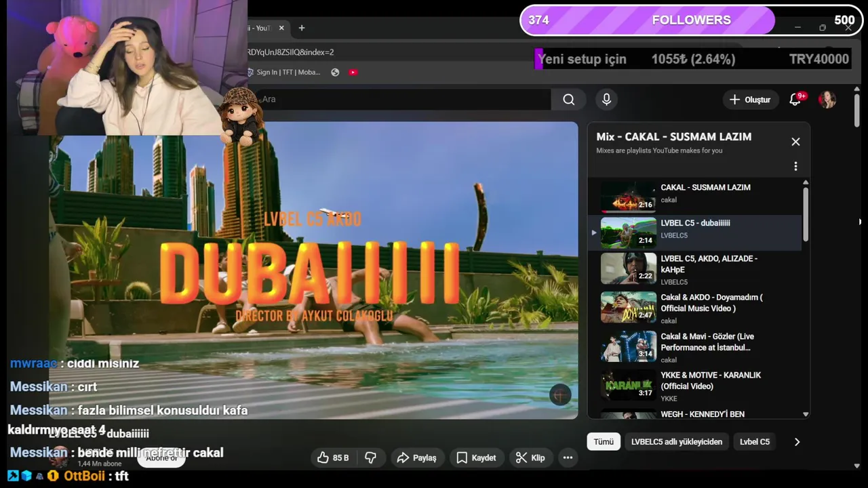Click the page vertical scrollbar
Viewport: 868px width, 488px height.
[856, 110]
